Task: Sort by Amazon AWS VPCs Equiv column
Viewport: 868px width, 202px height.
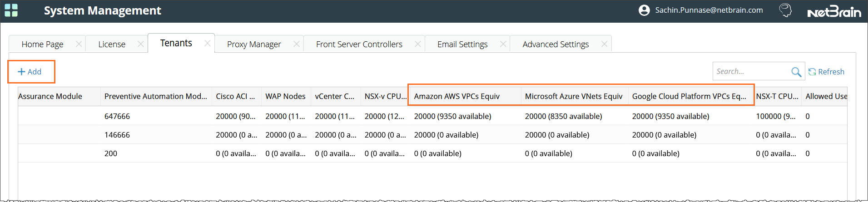Action: tap(456, 96)
